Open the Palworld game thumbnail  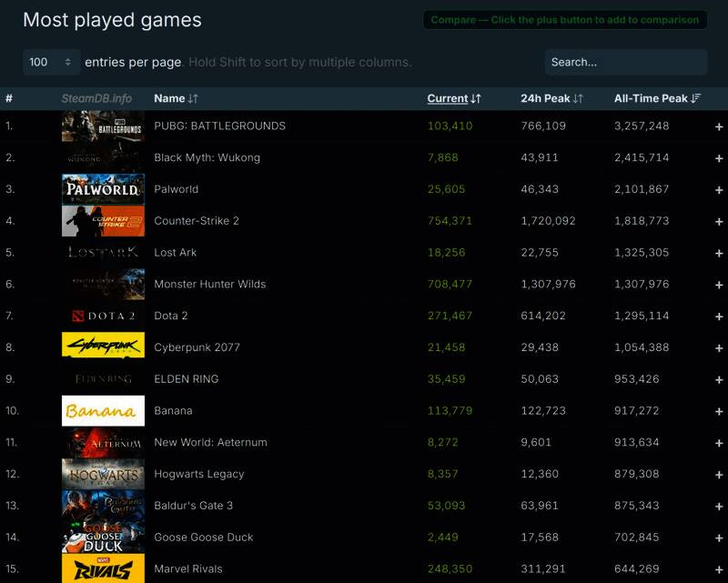[x=103, y=189]
